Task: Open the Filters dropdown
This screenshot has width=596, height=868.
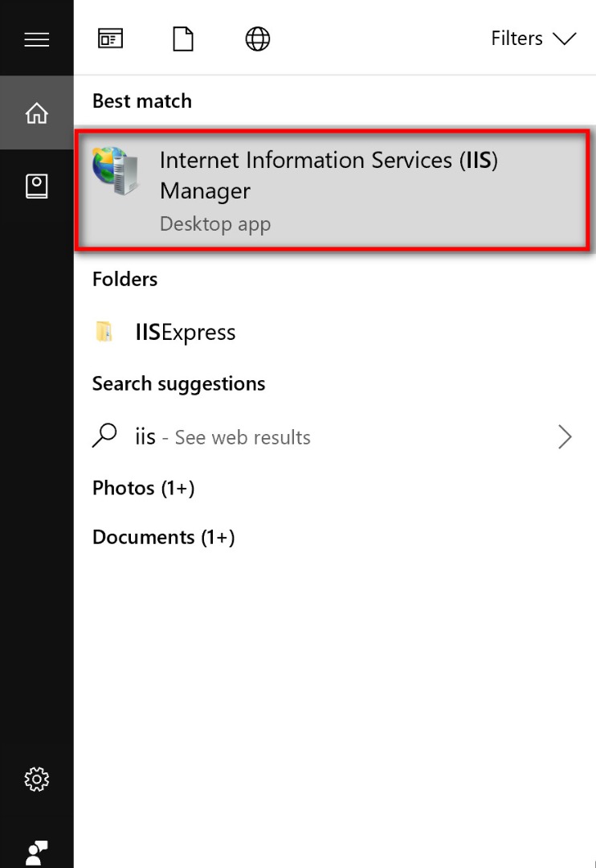Action: pyautogui.click(x=533, y=39)
